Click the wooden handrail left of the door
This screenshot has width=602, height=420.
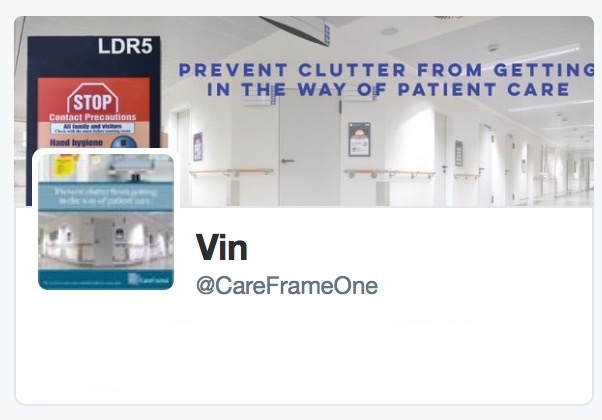(232, 172)
